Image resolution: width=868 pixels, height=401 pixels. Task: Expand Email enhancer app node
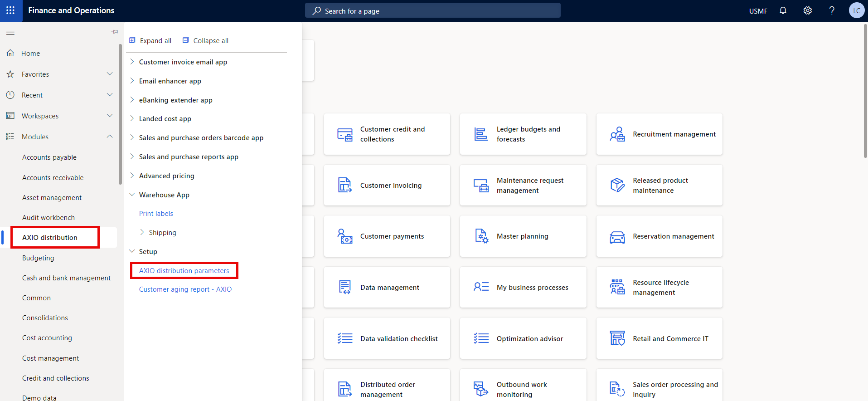[132, 81]
